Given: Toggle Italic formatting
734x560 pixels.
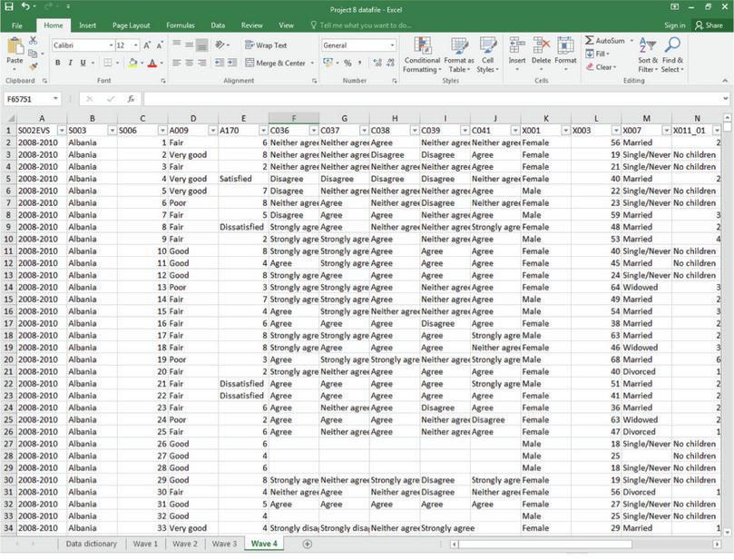Looking at the screenshot, I should point(70,63).
